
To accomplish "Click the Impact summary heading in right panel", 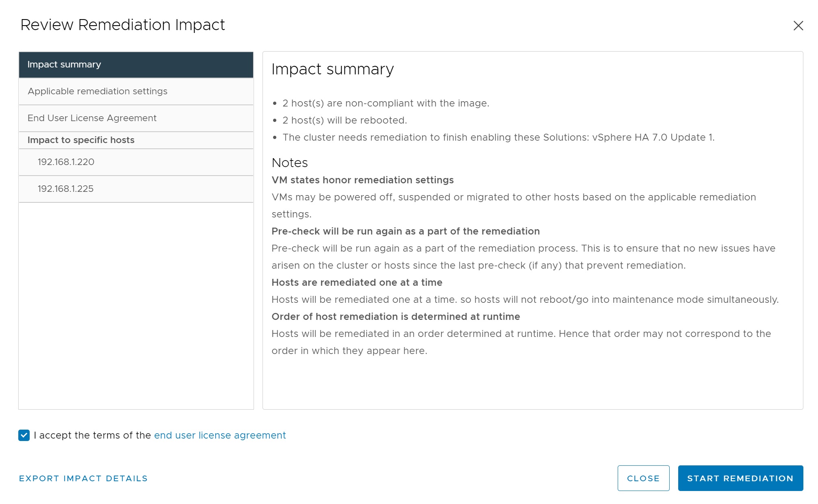I will tap(332, 69).
